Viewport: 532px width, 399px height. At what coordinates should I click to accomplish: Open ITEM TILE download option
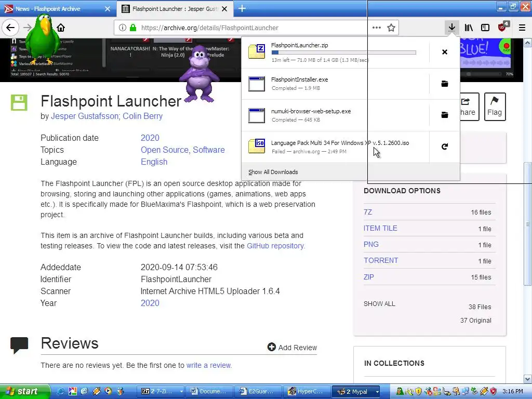point(380,228)
